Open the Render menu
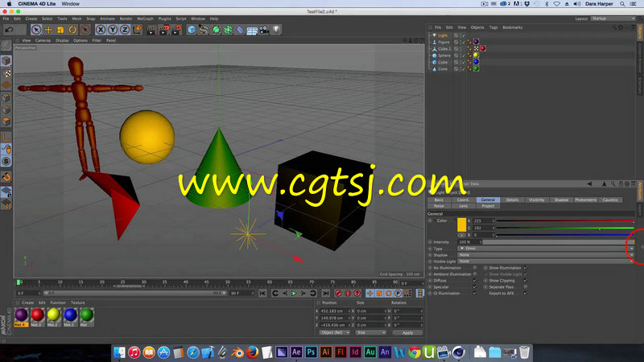The image size is (644, 362). pyautogui.click(x=126, y=19)
